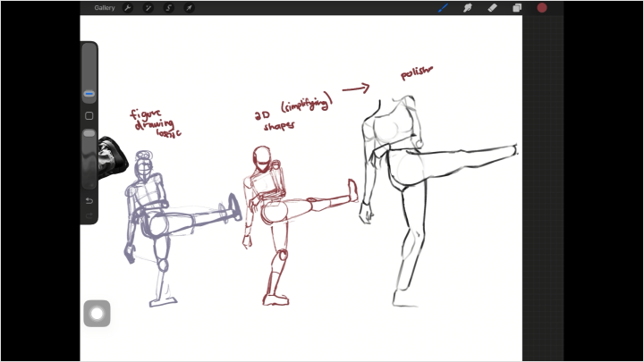644x362 pixels.
Task: Open the red color picker
Action: pyautogui.click(x=542, y=8)
